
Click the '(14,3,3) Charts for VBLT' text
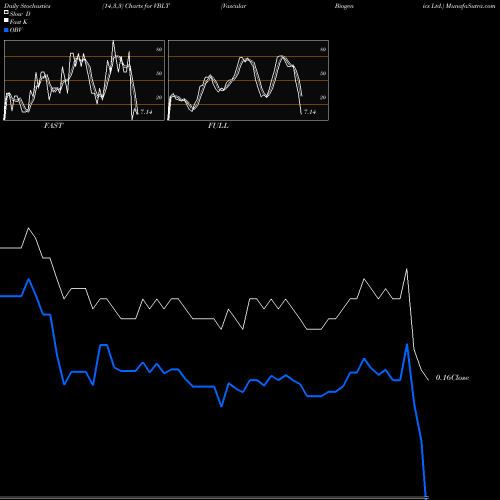pos(136,6)
